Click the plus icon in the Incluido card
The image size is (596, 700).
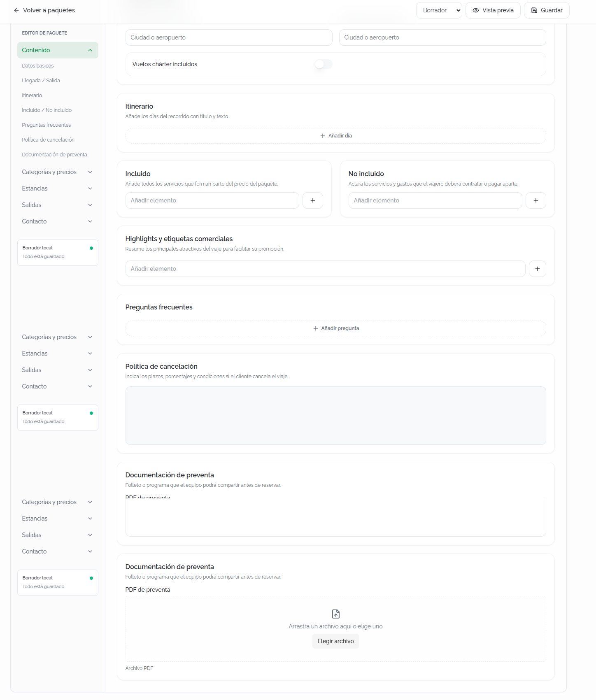point(313,200)
